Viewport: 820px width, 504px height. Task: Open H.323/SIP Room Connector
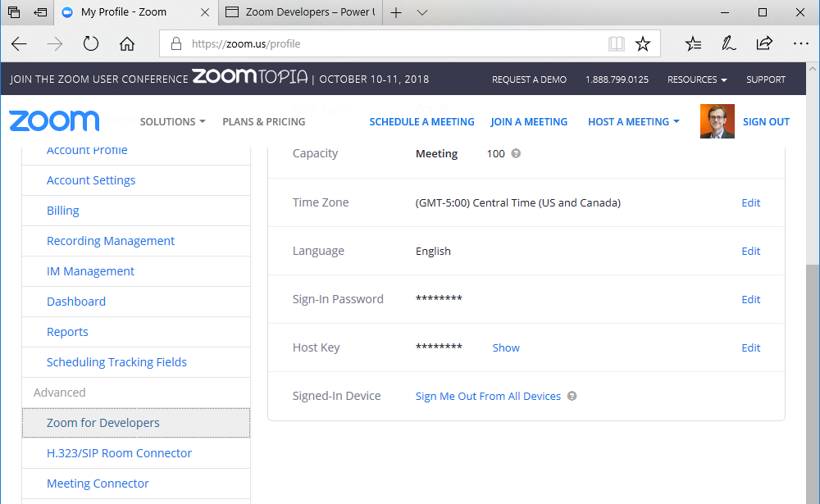[x=119, y=453]
